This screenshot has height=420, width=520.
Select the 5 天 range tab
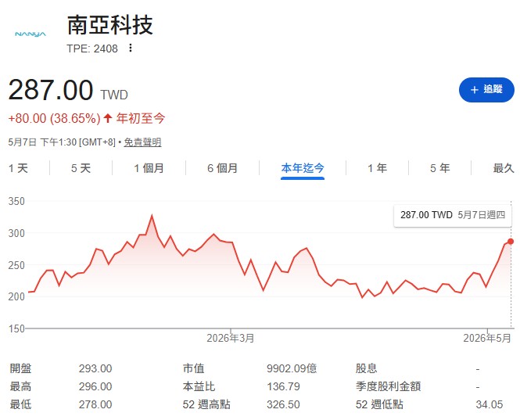(81, 168)
